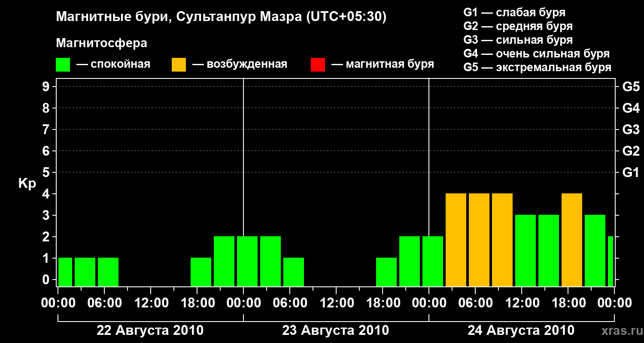
Task: Click the '— спокойная' legend text
Action: pyautogui.click(x=113, y=64)
